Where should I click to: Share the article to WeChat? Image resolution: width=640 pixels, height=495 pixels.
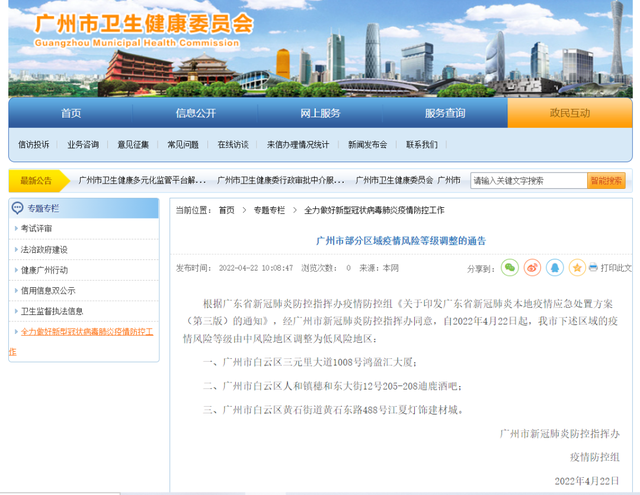click(x=510, y=268)
